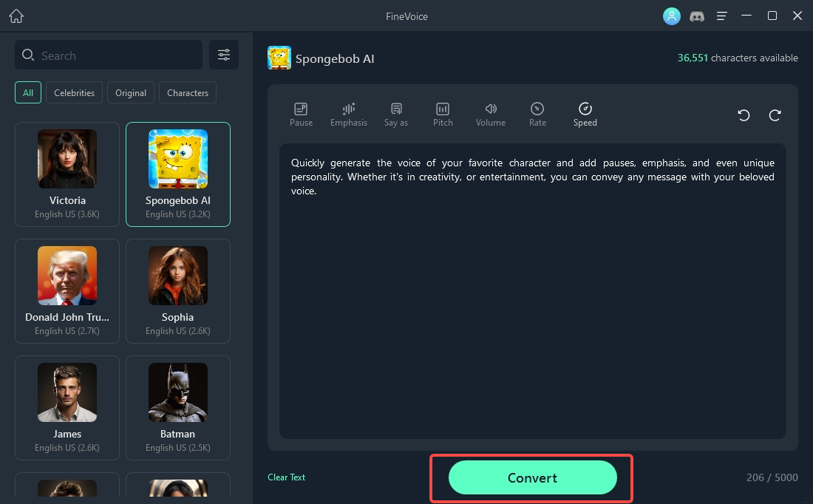
Task: Click the home icon
Action: (x=16, y=16)
